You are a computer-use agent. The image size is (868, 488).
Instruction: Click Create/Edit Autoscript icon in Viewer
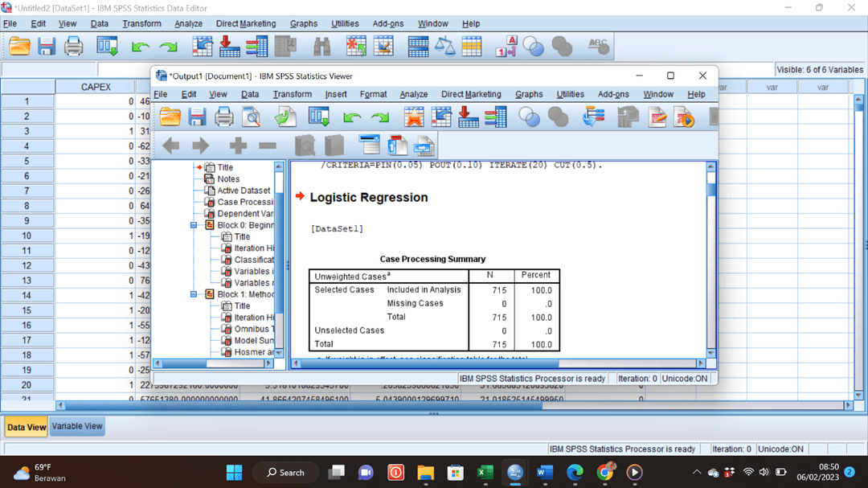657,117
